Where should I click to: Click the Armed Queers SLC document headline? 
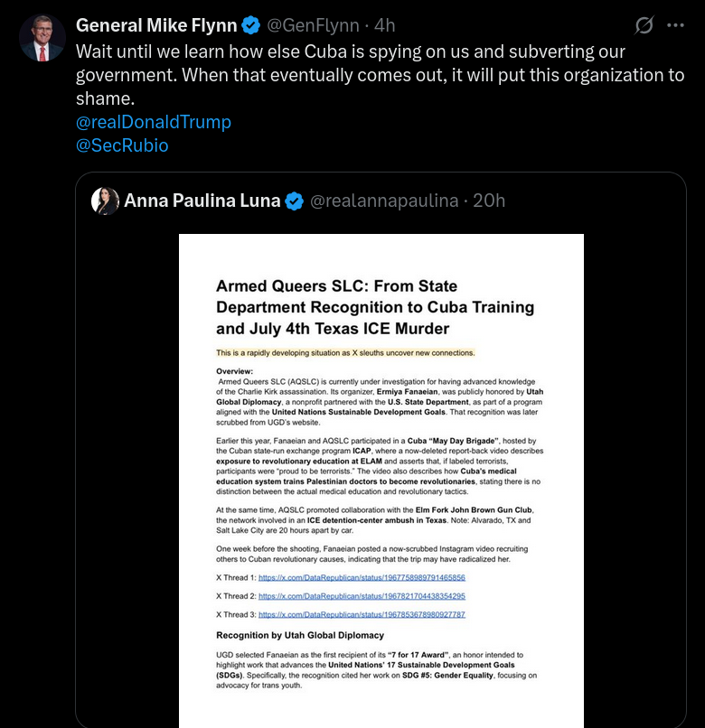(374, 307)
